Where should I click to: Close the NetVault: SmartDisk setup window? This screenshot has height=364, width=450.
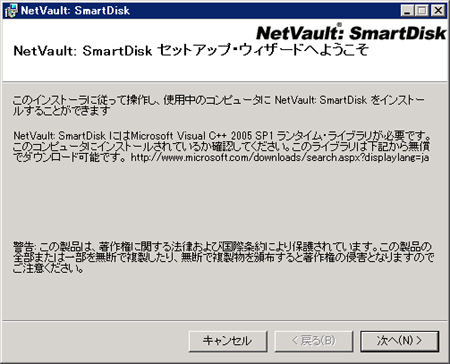click(438, 11)
